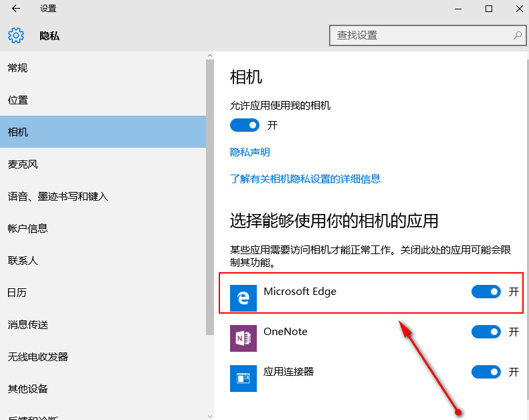Click the privacy settings gear icon
This screenshot has width=529, height=420.
[16, 35]
